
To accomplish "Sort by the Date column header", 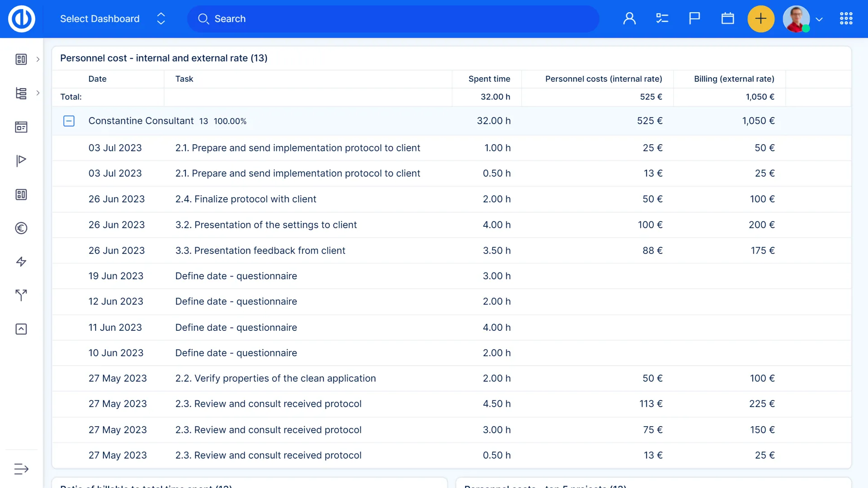I will coord(97,79).
